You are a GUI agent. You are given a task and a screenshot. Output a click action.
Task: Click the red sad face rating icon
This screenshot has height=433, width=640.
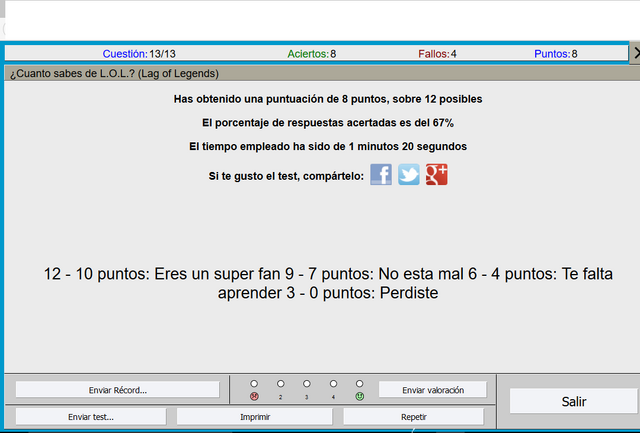(x=254, y=396)
